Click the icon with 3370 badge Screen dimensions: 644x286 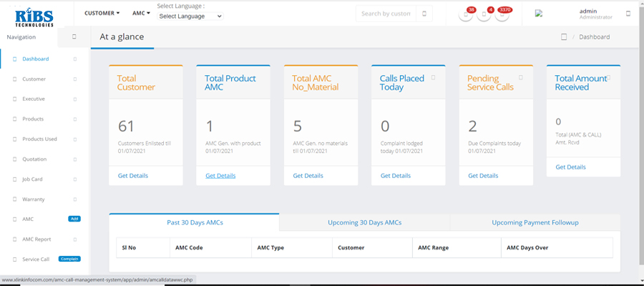click(x=502, y=14)
